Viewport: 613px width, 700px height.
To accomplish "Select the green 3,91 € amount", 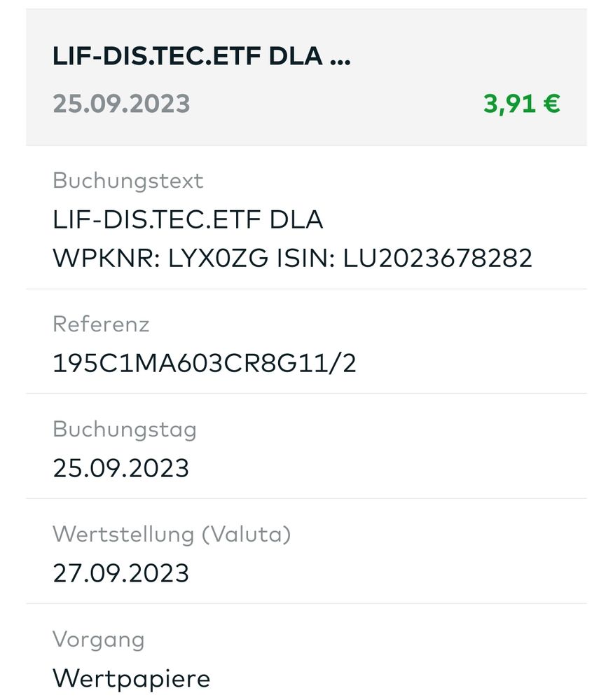I will coord(521,104).
